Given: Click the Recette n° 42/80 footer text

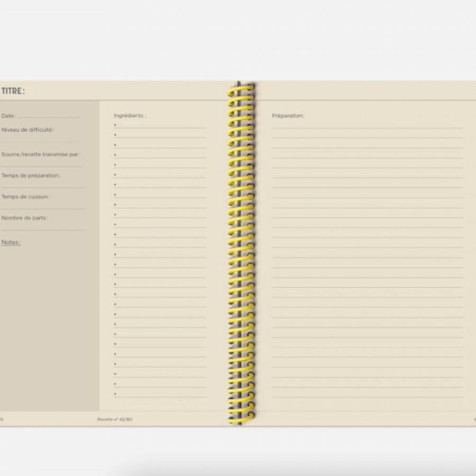Looking at the screenshot, I should coord(115,419).
